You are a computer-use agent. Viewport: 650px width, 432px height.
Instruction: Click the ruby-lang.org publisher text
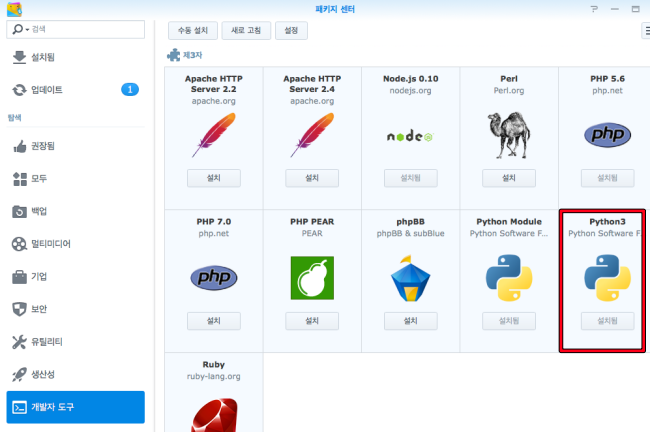213,376
